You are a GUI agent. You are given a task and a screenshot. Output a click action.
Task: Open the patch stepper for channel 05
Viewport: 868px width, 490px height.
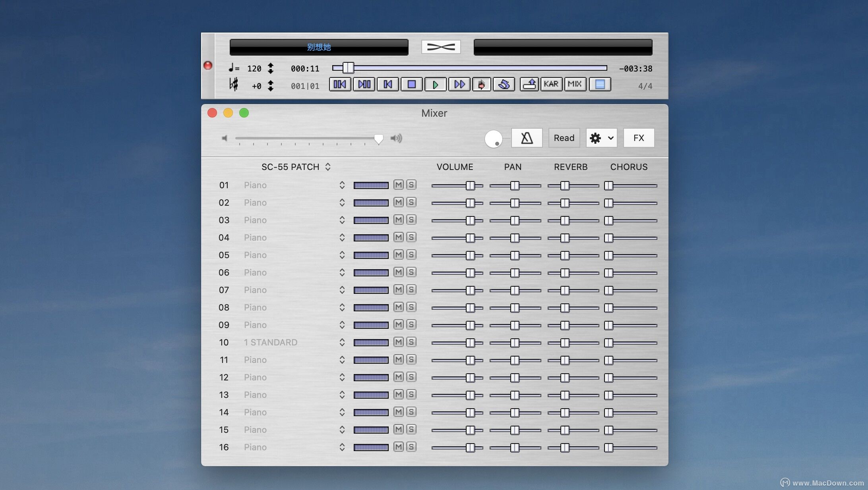(342, 255)
